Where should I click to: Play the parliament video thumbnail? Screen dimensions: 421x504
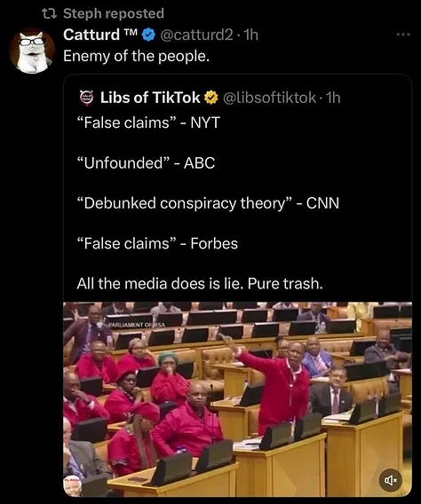[238, 399]
